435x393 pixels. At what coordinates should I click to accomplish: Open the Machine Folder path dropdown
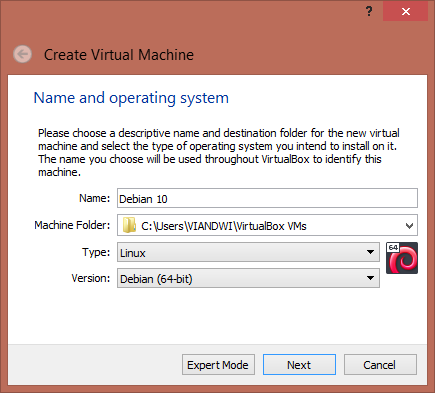(410, 226)
